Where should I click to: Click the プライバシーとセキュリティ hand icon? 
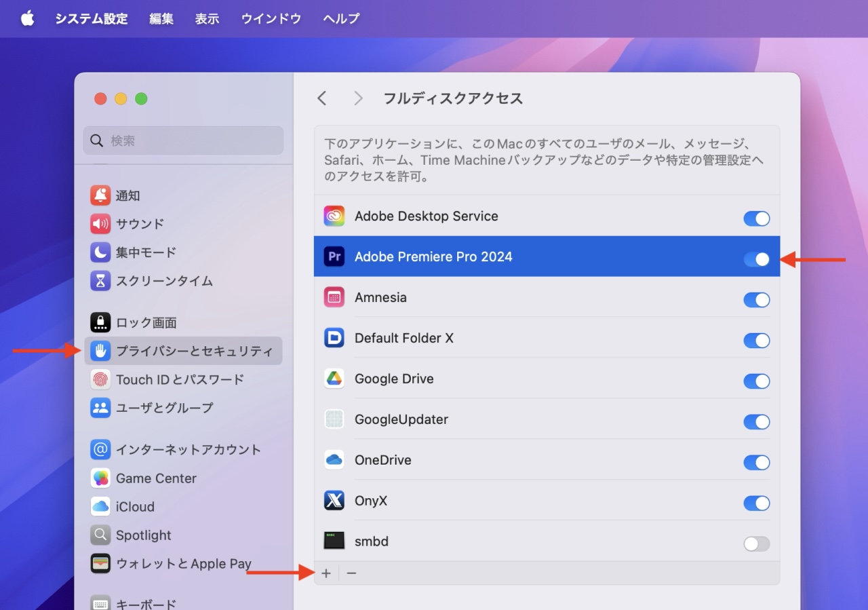pos(100,351)
